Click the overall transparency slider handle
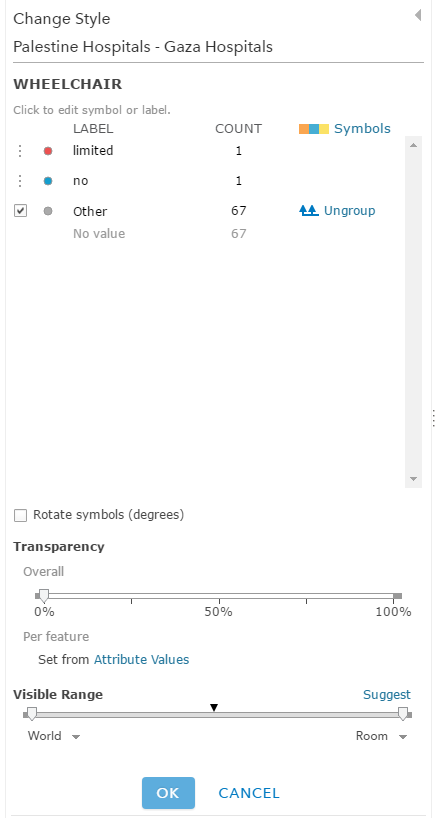This screenshot has height=818, width=436. pos(44,596)
